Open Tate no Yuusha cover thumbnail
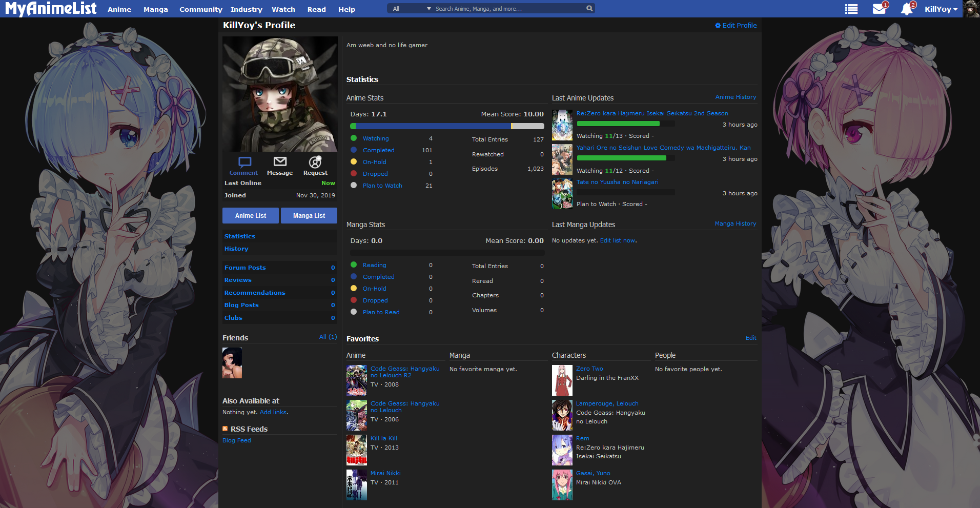This screenshot has height=508, width=980. click(x=562, y=194)
